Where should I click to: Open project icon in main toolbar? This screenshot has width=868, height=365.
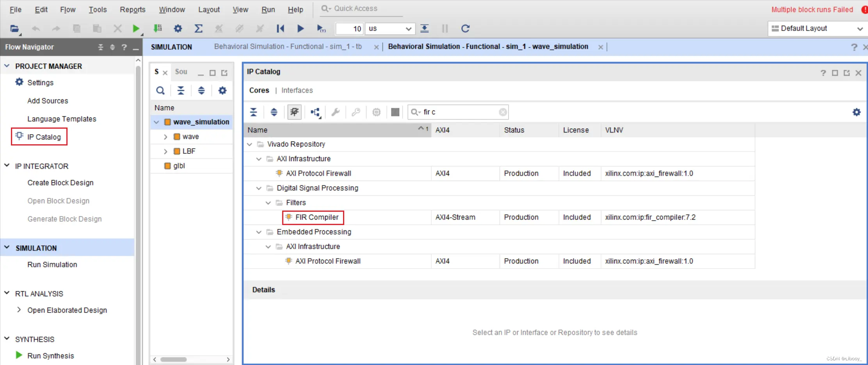pos(15,28)
